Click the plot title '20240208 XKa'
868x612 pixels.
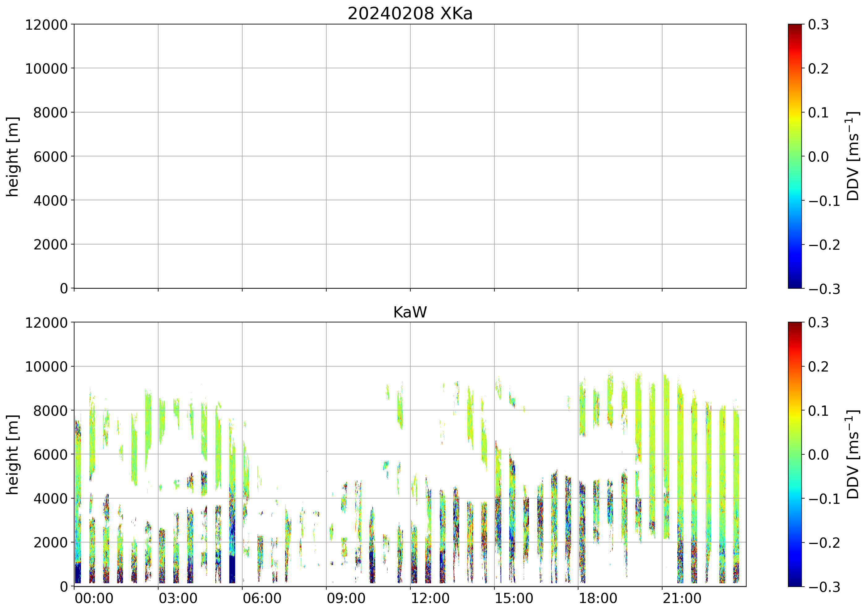tap(410, 14)
